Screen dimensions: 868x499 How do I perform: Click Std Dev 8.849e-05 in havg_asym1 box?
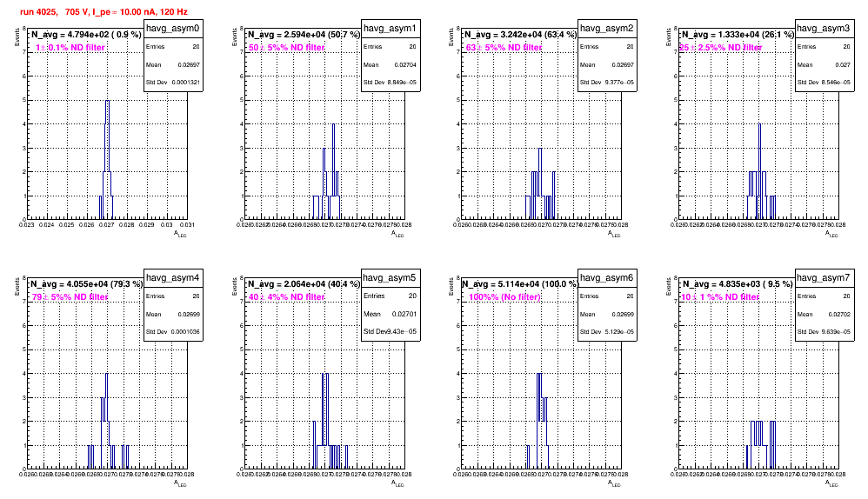coord(391,83)
